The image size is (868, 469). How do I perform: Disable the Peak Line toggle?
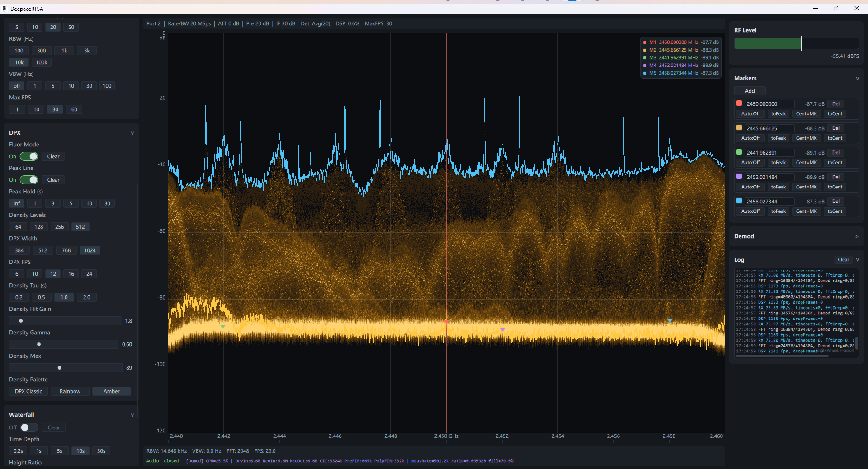[x=29, y=180]
